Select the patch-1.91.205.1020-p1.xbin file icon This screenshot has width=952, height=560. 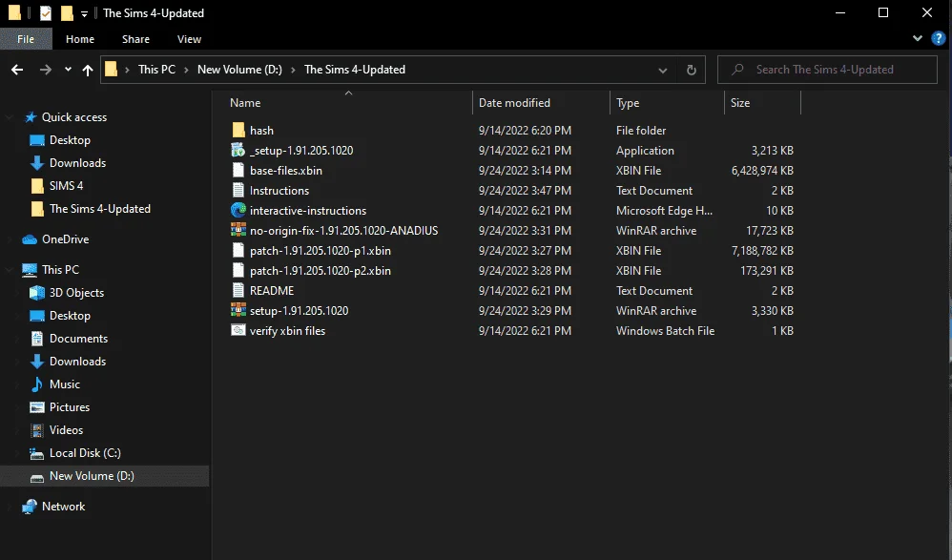[238, 251]
